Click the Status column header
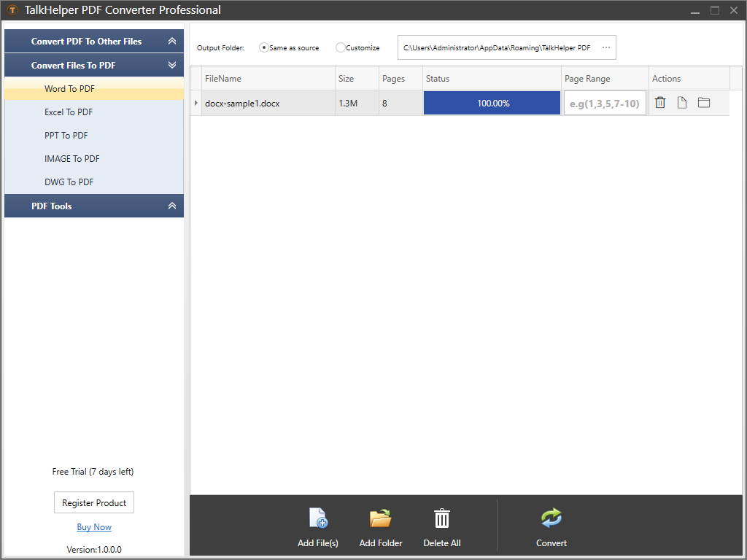Viewport: 747px width, 560px height. (x=492, y=79)
